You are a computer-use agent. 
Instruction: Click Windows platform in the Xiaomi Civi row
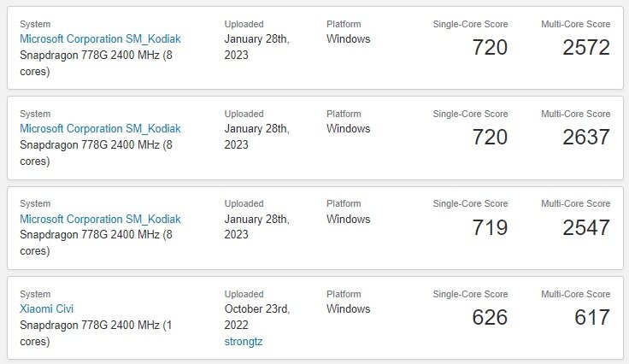[x=348, y=309]
